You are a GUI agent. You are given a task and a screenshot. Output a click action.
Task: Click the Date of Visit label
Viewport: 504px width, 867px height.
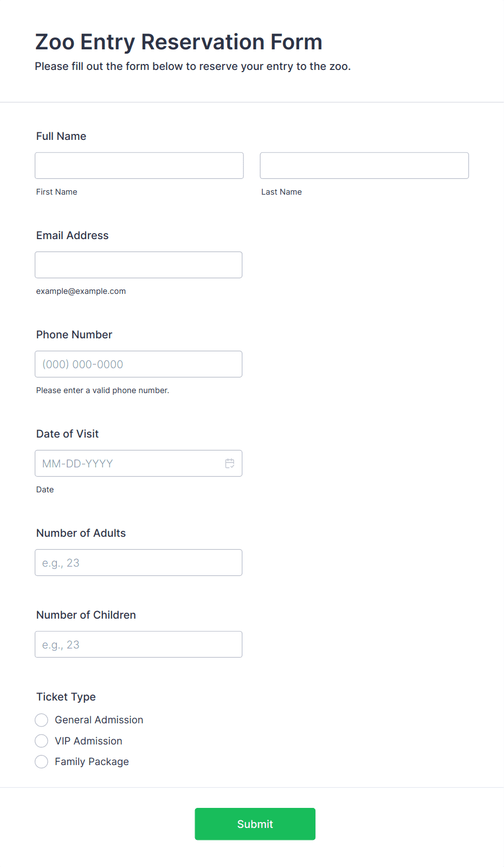click(x=68, y=434)
